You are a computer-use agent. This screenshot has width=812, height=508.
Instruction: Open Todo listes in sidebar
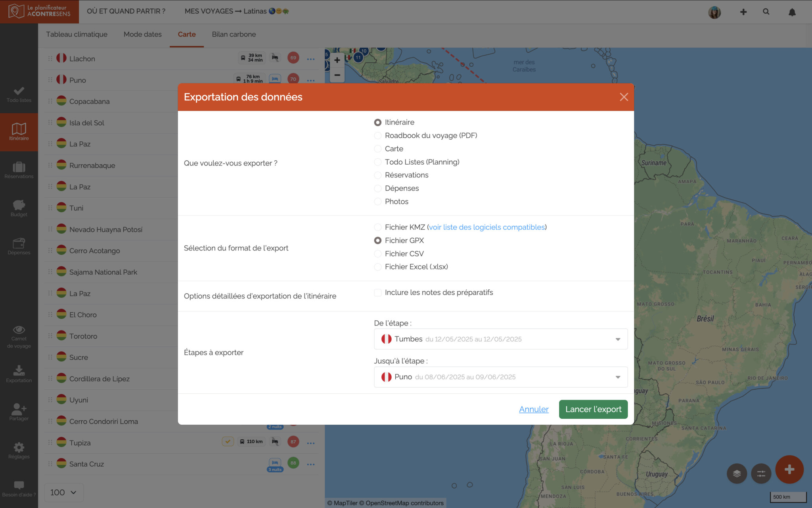(19, 94)
